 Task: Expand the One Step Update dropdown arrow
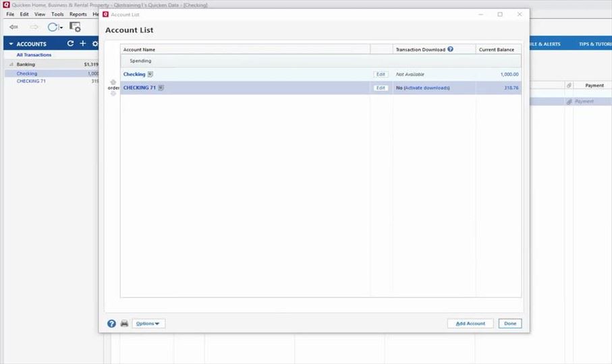click(61, 28)
